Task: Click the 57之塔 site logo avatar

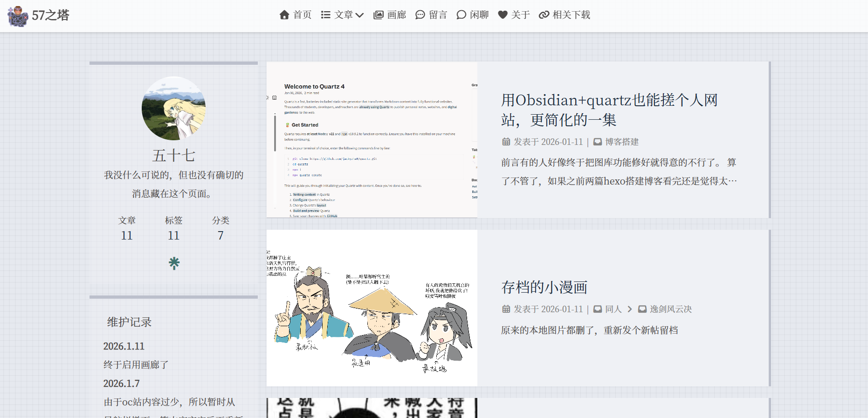Action: tap(18, 16)
